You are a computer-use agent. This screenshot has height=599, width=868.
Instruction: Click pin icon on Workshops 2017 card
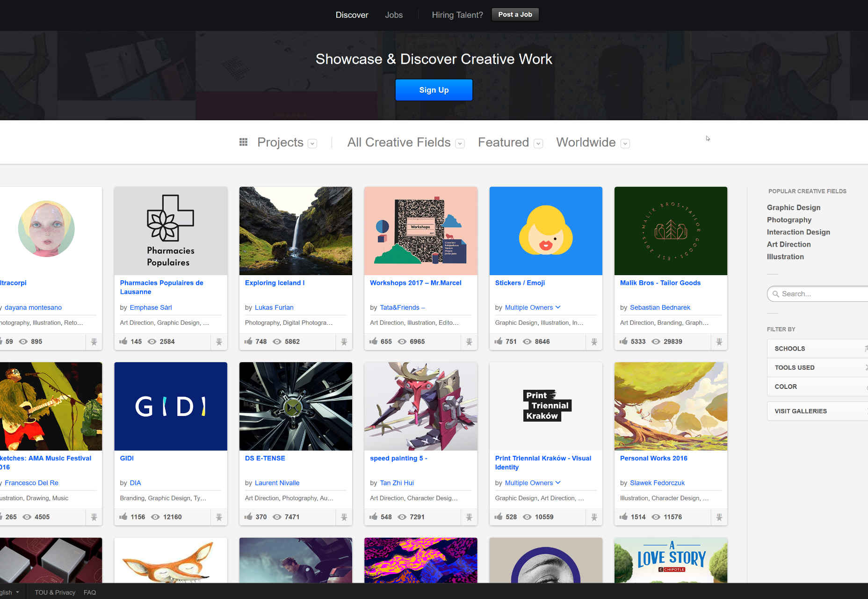tap(469, 342)
